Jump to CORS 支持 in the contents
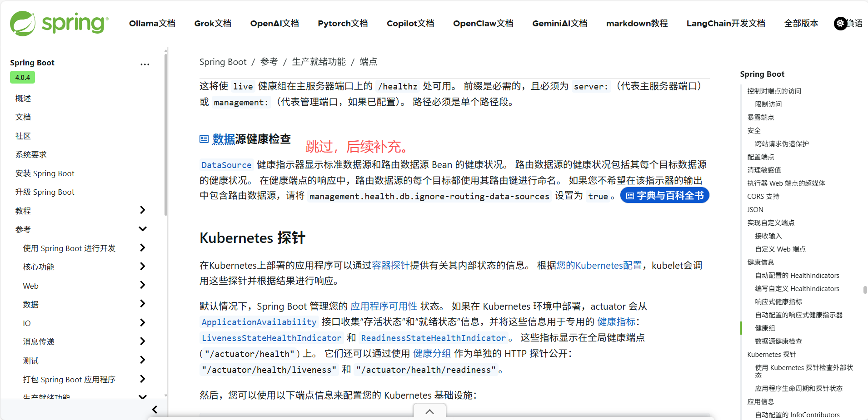The width and height of the screenshot is (868, 420). [x=763, y=196]
